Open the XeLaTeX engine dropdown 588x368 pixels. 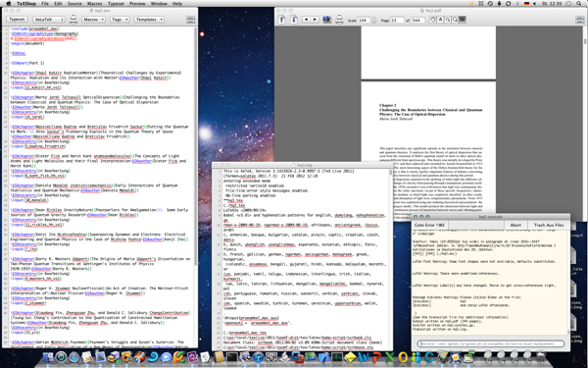click(x=49, y=20)
